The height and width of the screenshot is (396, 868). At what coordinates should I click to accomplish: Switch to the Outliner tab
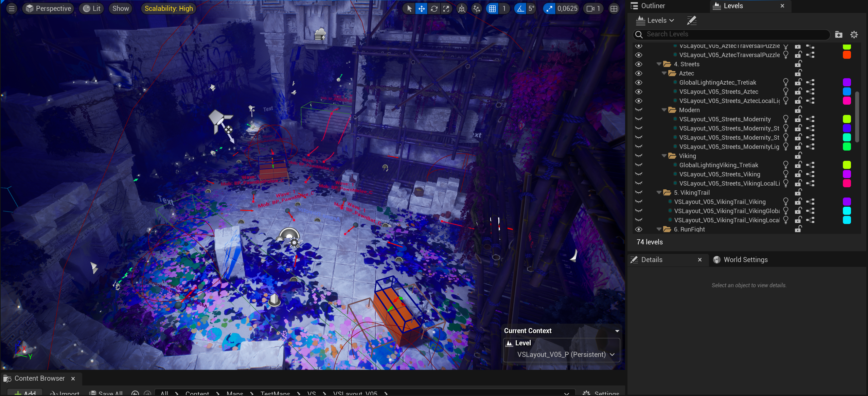pos(653,6)
